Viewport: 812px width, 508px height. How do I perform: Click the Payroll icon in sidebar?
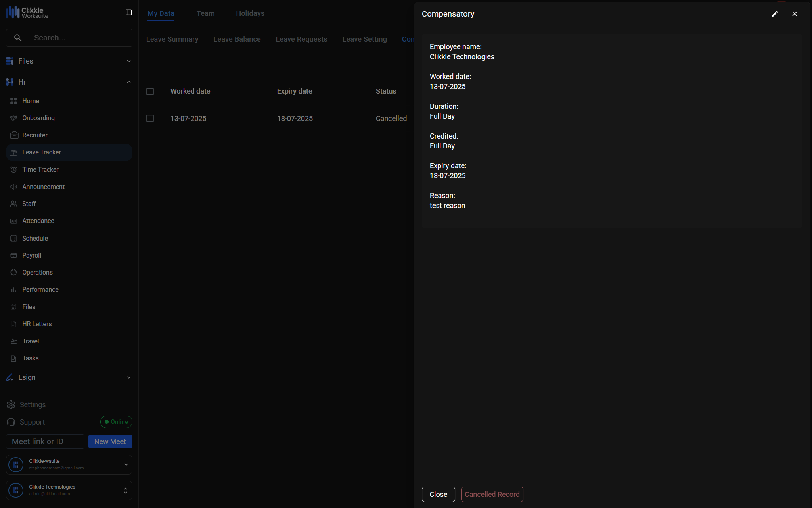[x=14, y=255]
